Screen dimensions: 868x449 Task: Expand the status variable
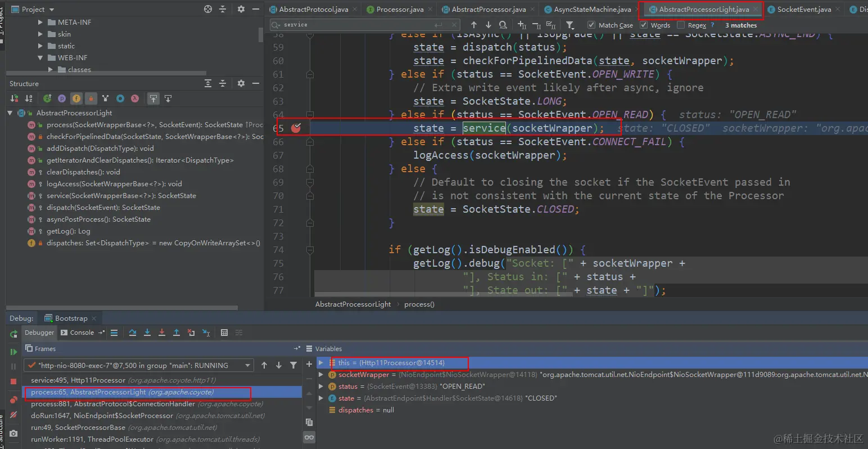click(x=321, y=387)
